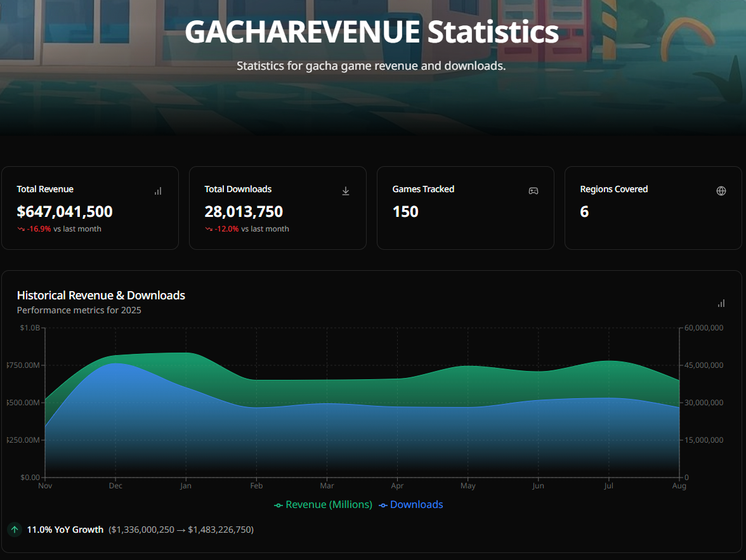Toggle the Revenue (Millions) legend series
Viewport: 746px width, 560px height.
[324, 505]
